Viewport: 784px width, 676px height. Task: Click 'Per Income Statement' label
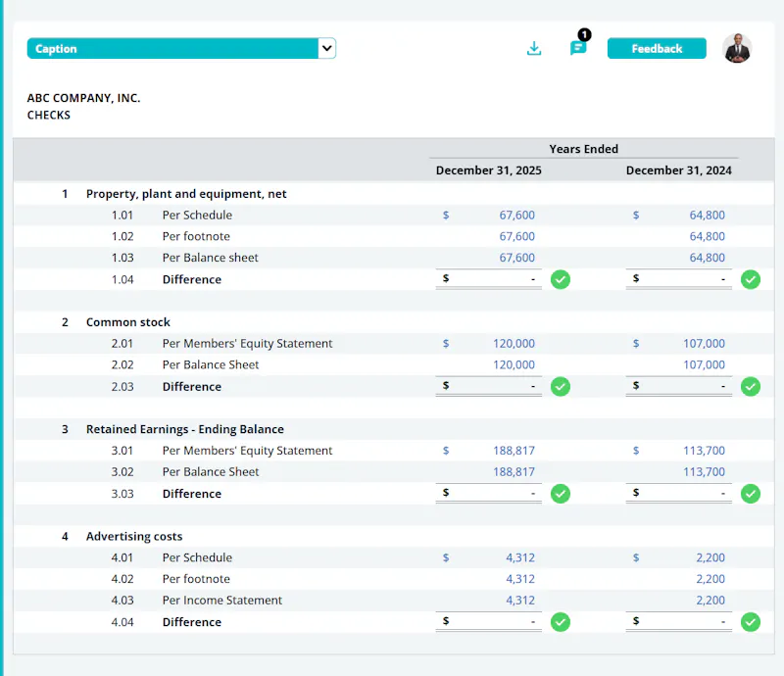tap(222, 600)
